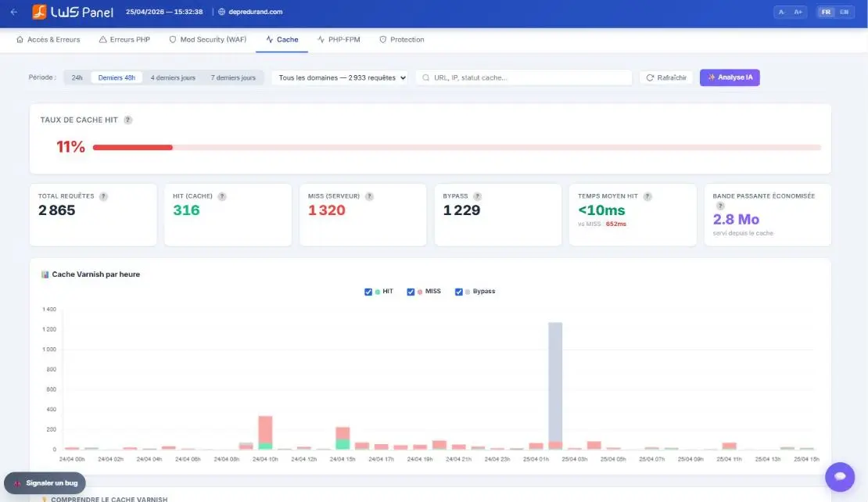The width and height of the screenshot is (868, 502).
Task: Click the 11% cache hit progress bar
Action: click(457, 147)
